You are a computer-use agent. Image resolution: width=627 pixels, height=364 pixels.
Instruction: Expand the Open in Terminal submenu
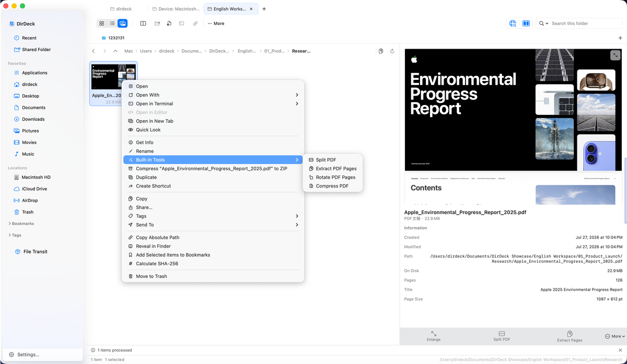213,103
